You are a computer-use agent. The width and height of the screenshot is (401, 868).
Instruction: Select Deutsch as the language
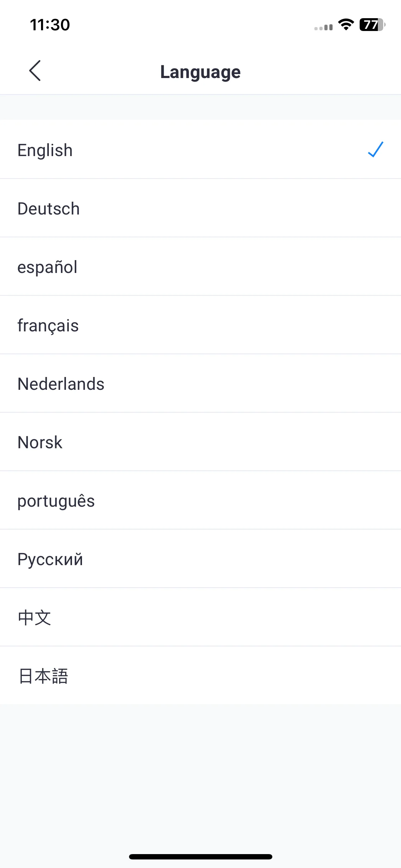click(200, 208)
